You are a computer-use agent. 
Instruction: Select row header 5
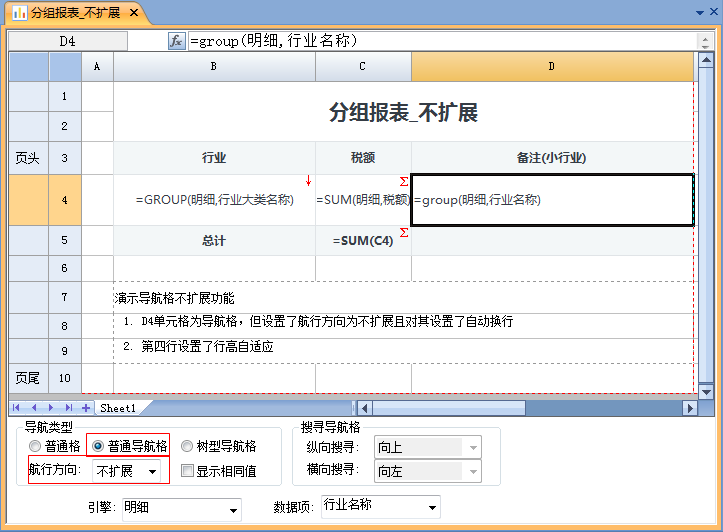tap(64, 241)
